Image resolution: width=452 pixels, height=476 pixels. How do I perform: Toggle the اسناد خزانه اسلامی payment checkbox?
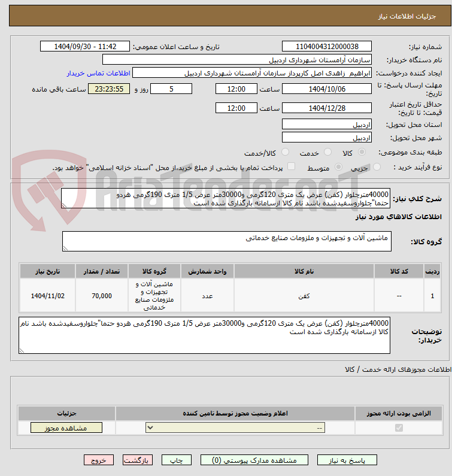pyautogui.click(x=291, y=166)
